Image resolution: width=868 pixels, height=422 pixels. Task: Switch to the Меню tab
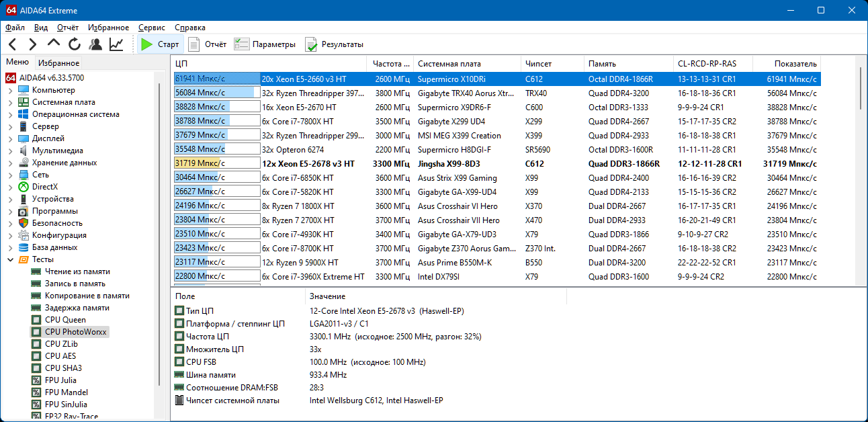click(17, 62)
